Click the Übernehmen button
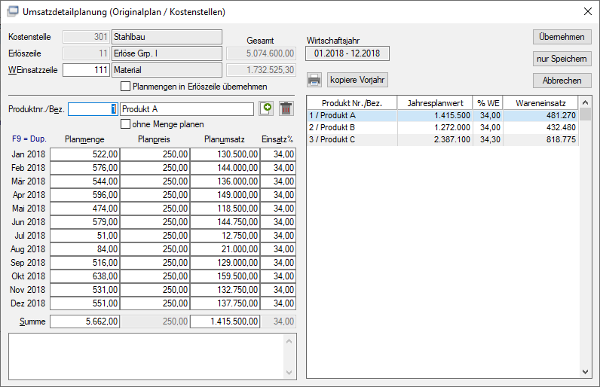The width and height of the screenshot is (600, 387). point(562,37)
